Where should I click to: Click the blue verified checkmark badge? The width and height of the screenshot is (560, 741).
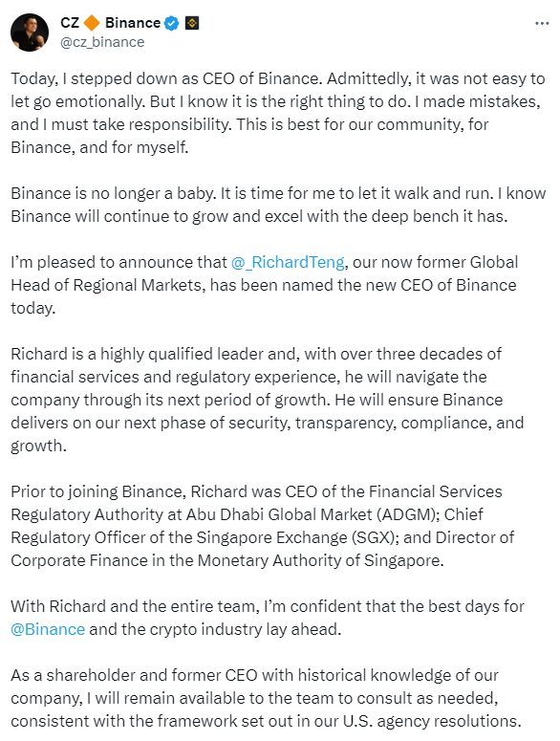click(x=171, y=23)
